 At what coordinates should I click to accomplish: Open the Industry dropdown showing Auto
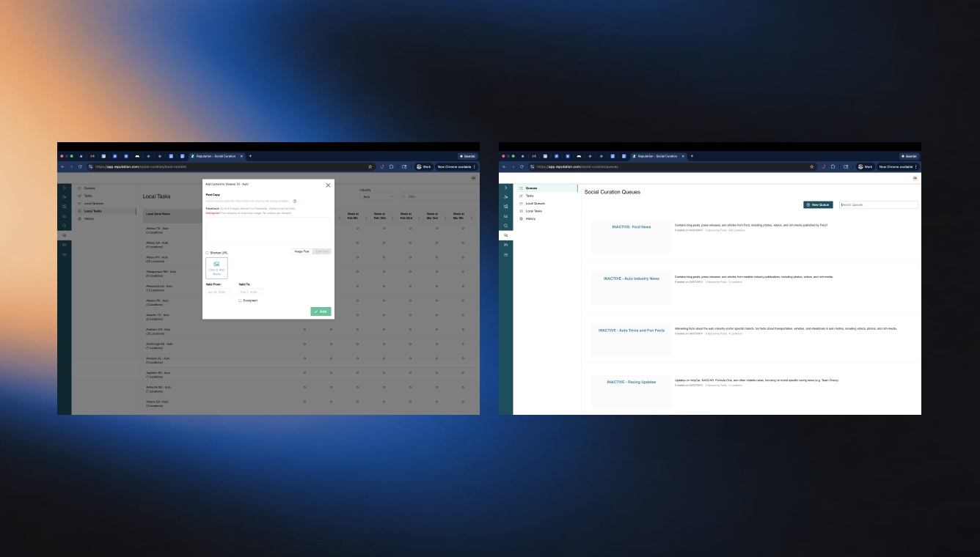379,196
